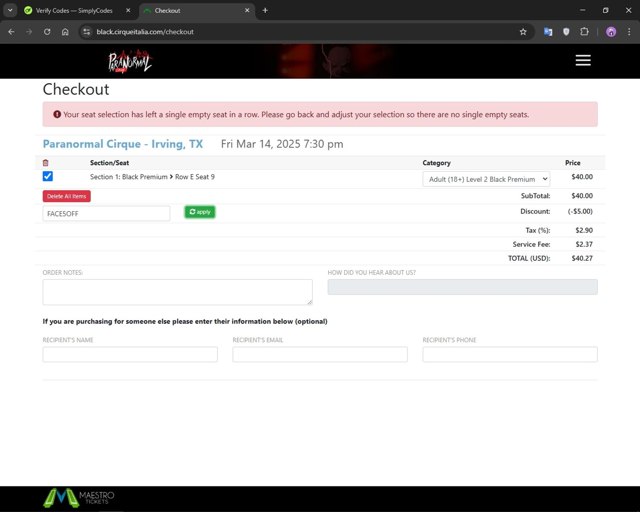Click the $2.37 service fee value

pyautogui.click(x=584, y=244)
